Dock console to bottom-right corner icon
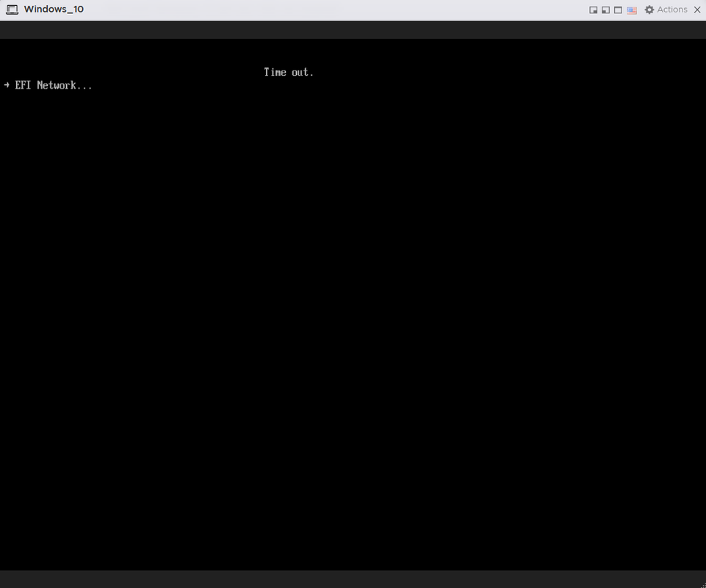 pos(594,10)
